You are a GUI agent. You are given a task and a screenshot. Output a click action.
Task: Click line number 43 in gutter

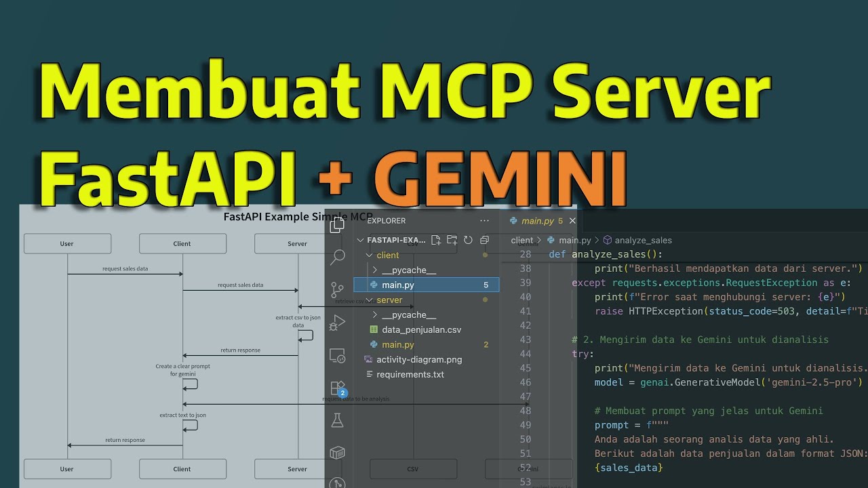pos(525,340)
